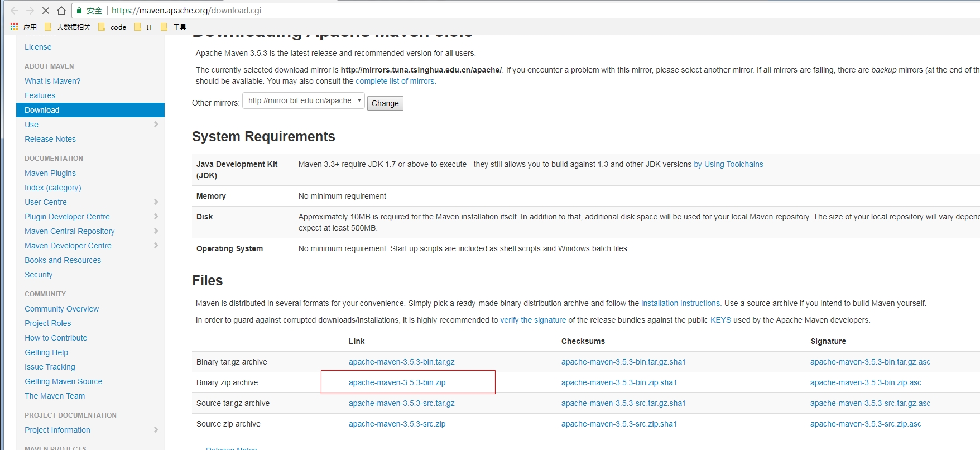The height and width of the screenshot is (450, 980).
Task: Open Getting Maven Source link
Action: (x=64, y=381)
